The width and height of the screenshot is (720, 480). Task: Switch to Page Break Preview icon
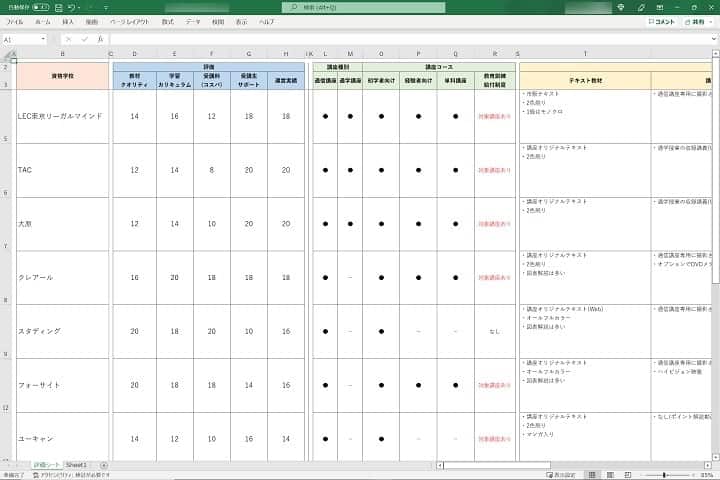pos(628,475)
